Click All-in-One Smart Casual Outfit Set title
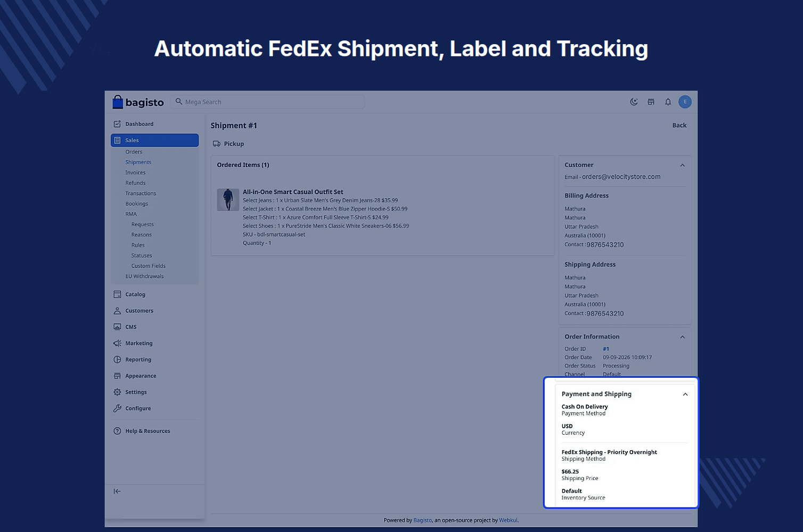The height and width of the screenshot is (532, 803). pos(293,192)
